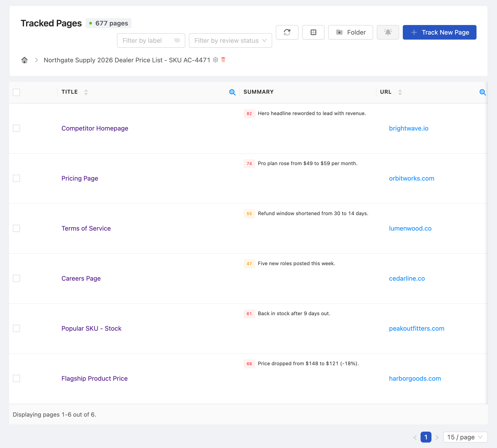
Task: Open URL column search magnifier
Action: point(482,92)
